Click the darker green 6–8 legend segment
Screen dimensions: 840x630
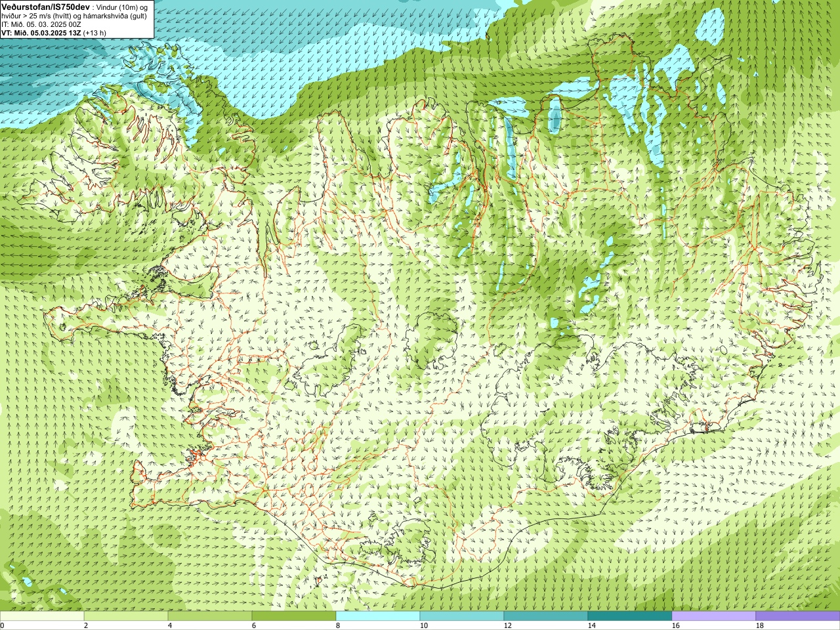294,616
